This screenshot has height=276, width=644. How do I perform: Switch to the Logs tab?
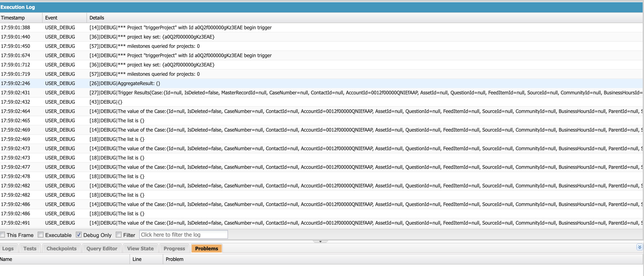click(8, 249)
